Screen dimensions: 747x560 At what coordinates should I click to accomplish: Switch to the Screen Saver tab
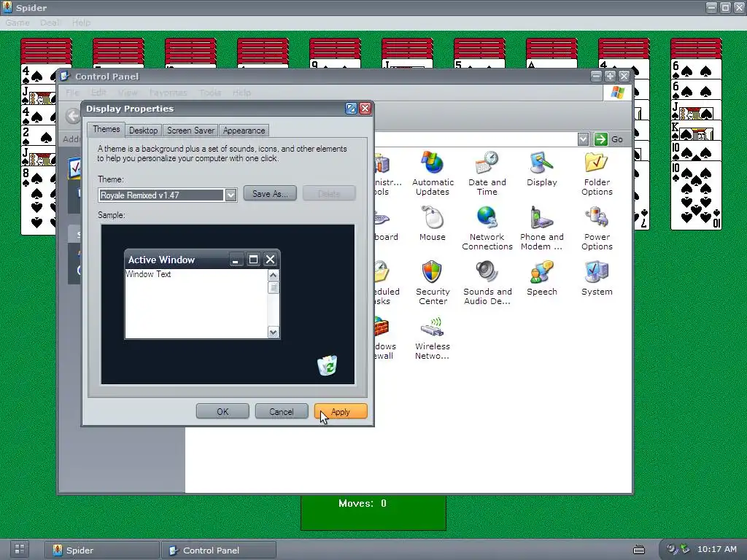tap(190, 131)
